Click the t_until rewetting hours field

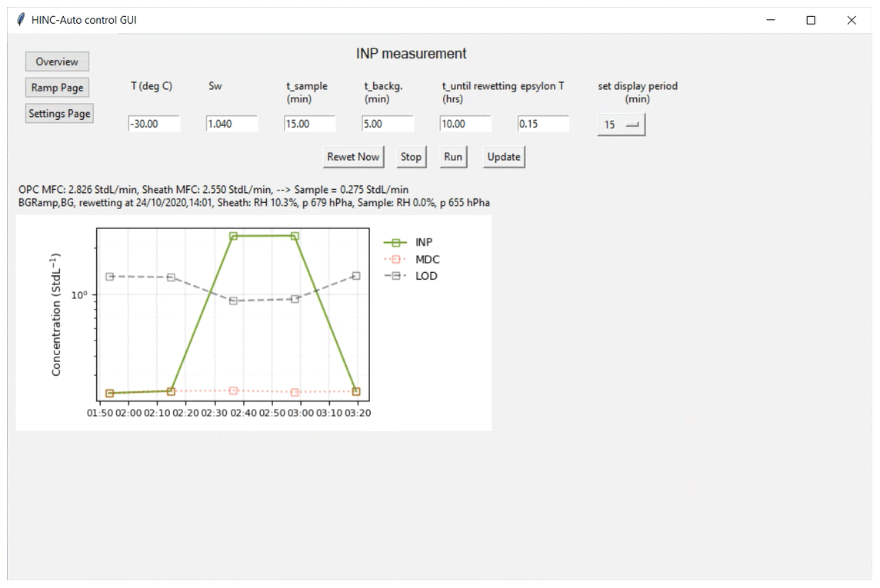click(465, 124)
